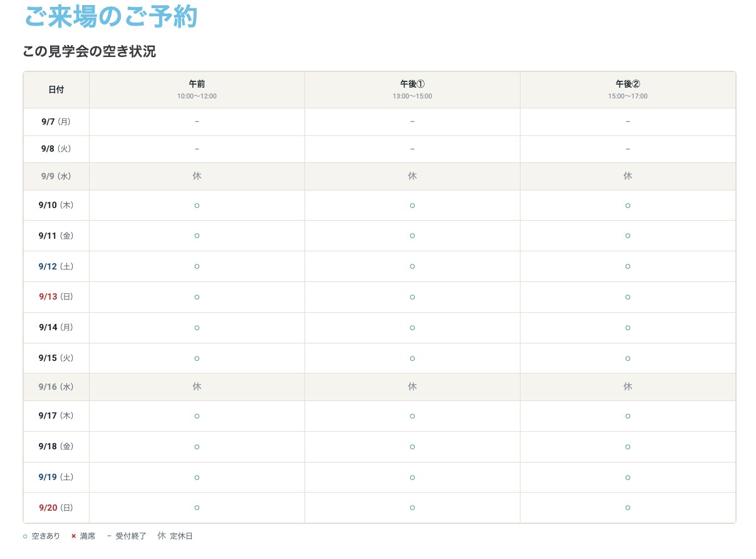Pick the 9/14 午前 available circle
This screenshot has height=559, width=756.
(x=197, y=328)
